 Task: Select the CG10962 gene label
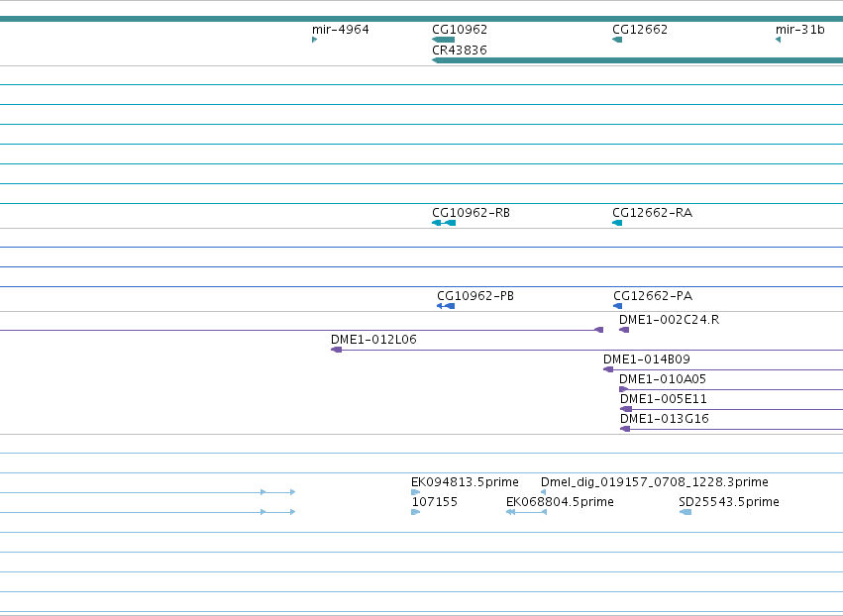(460, 29)
